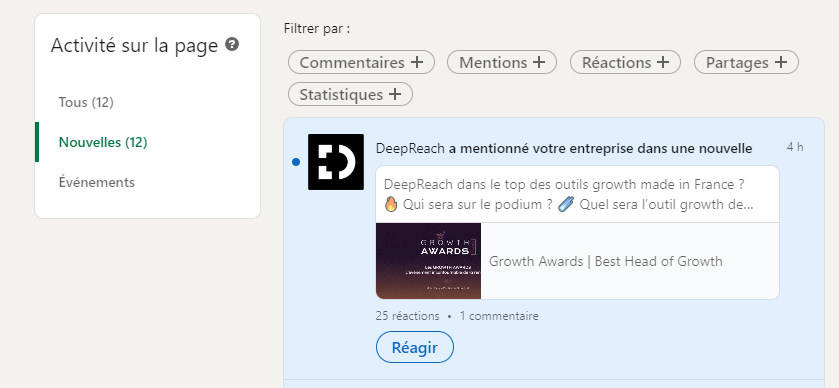The width and height of the screenshot is (839, 388).
Task: Toggle the Mentions filter chip
Action: [502, 62]
